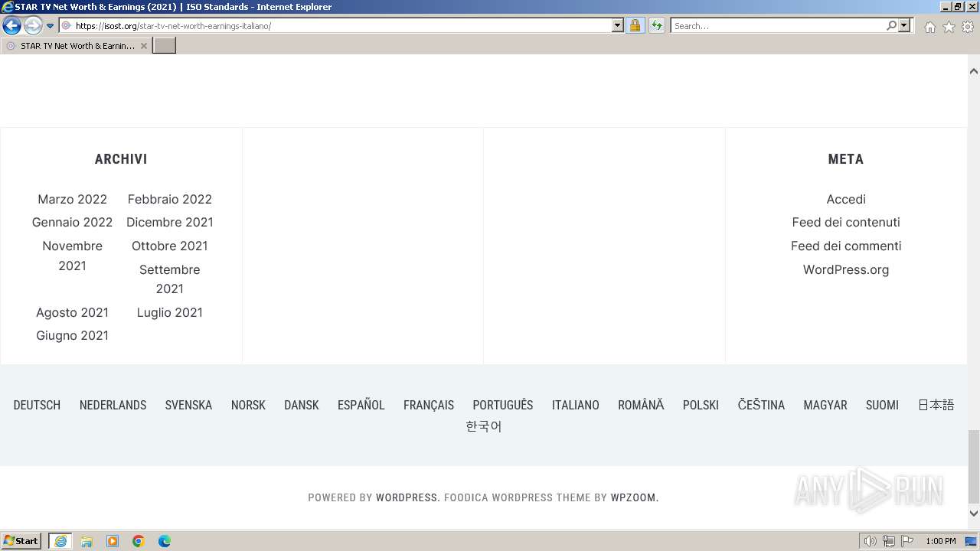This screenshot has height=551, width=980.
Task: Open the Feed dei contenuti link
Action: 846,222
